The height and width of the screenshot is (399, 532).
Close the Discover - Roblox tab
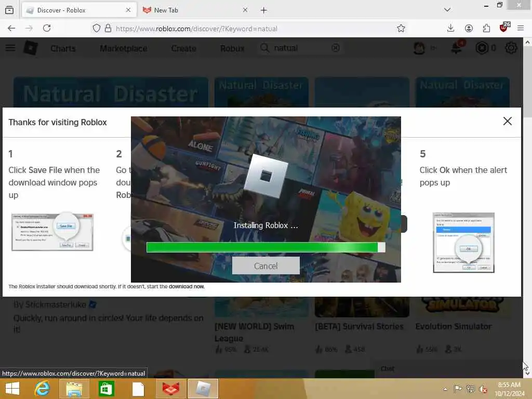(128, 10)
